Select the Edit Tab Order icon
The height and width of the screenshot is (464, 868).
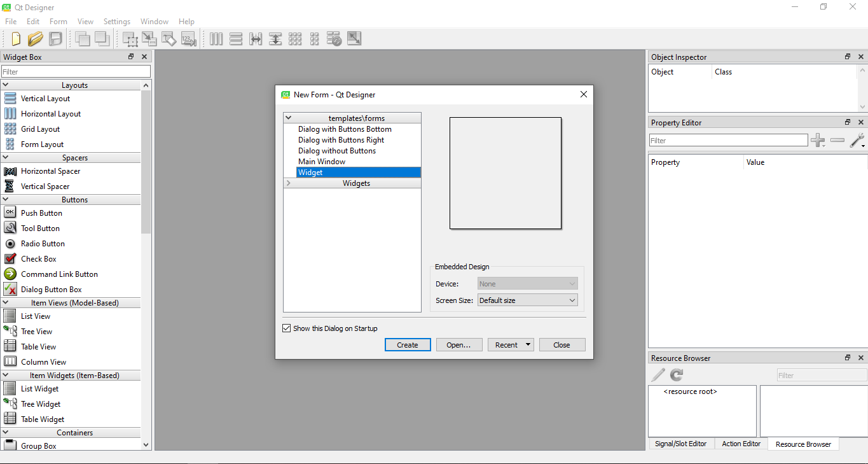pos(188,39)
